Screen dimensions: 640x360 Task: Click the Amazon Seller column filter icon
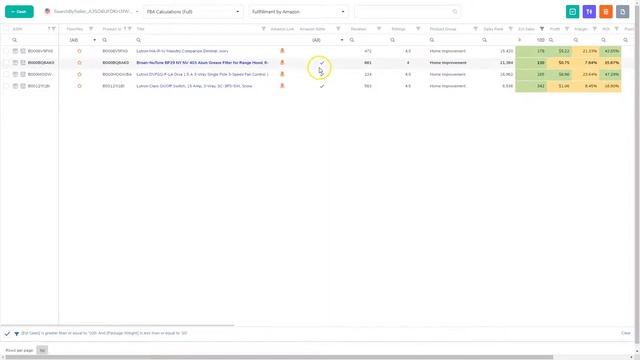pyautogui.click(x=338, y=29)
